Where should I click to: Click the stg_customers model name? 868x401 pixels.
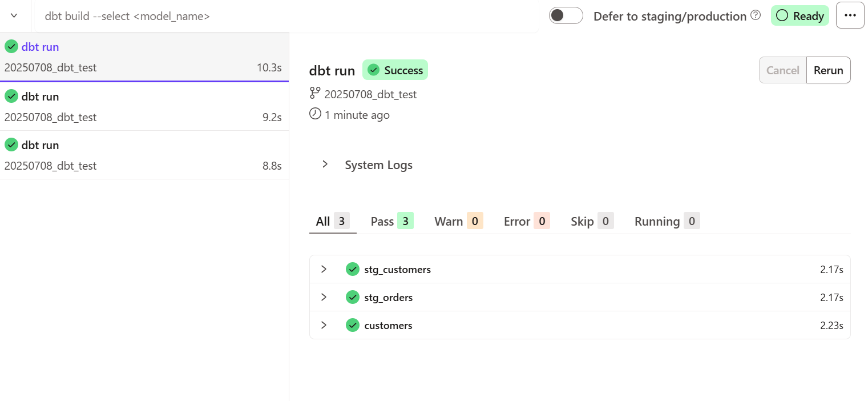(x=398, y=269)
